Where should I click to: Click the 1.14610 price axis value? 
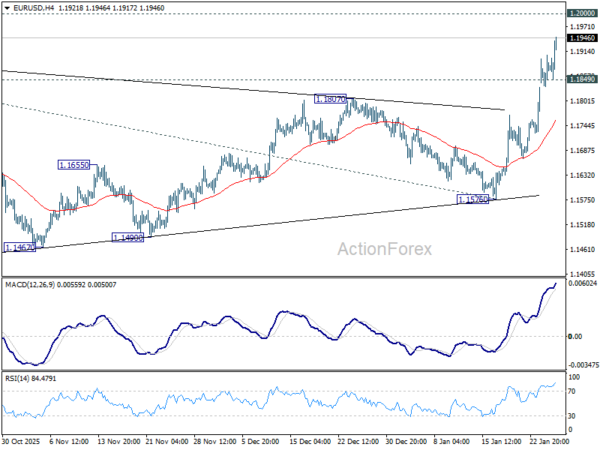point(582,249)
